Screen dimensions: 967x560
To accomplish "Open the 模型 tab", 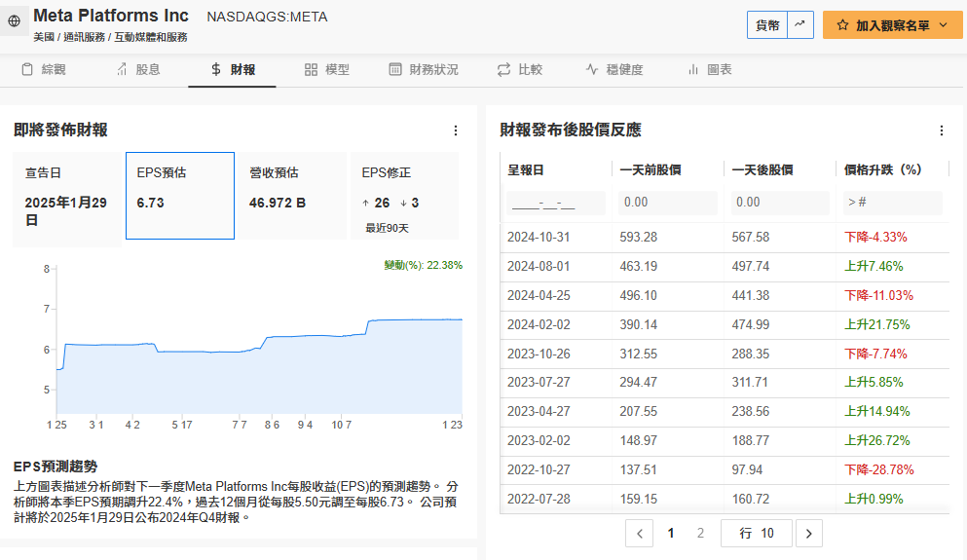I will pyautogui.click(x=327, y=70).
